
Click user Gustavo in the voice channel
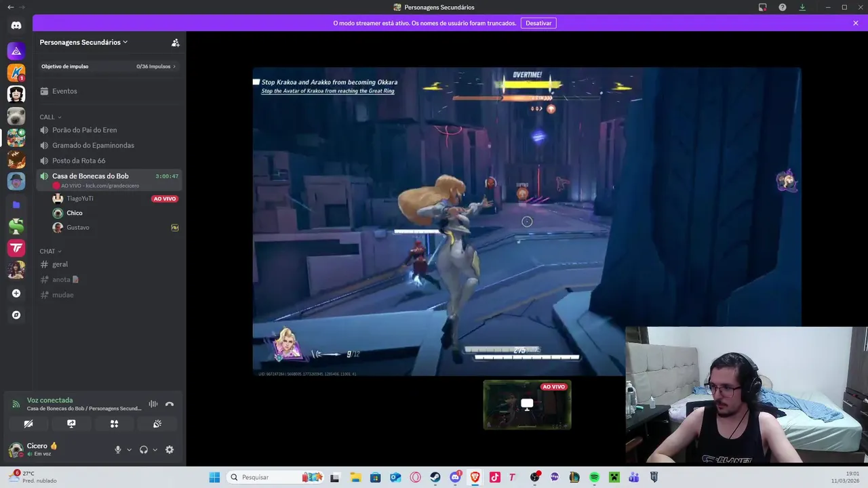tap(78, 228)
